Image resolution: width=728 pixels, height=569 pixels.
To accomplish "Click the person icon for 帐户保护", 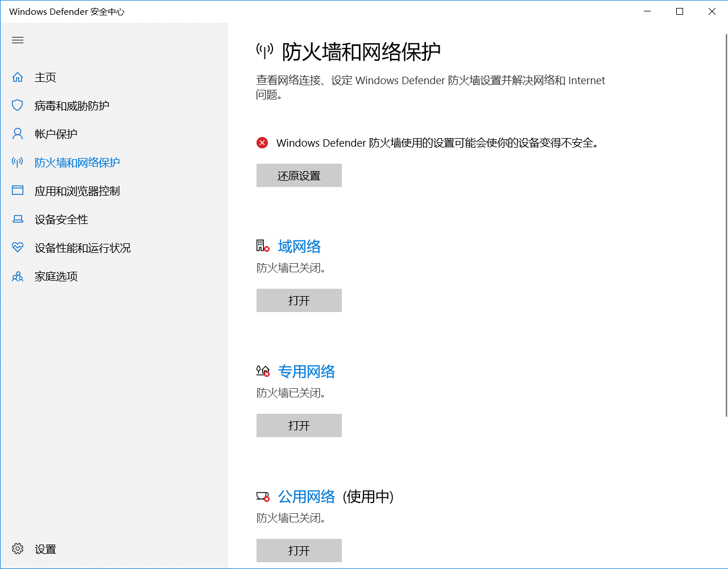I will (18, 134).
